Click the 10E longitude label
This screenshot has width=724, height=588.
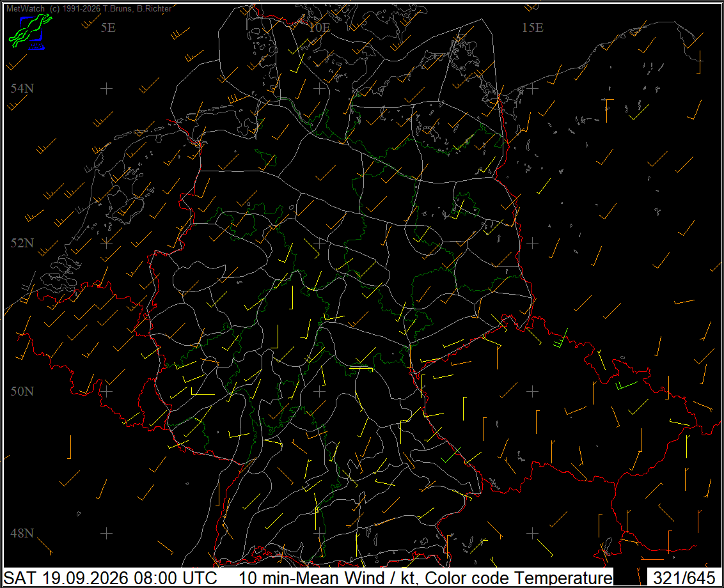[320, 27]
